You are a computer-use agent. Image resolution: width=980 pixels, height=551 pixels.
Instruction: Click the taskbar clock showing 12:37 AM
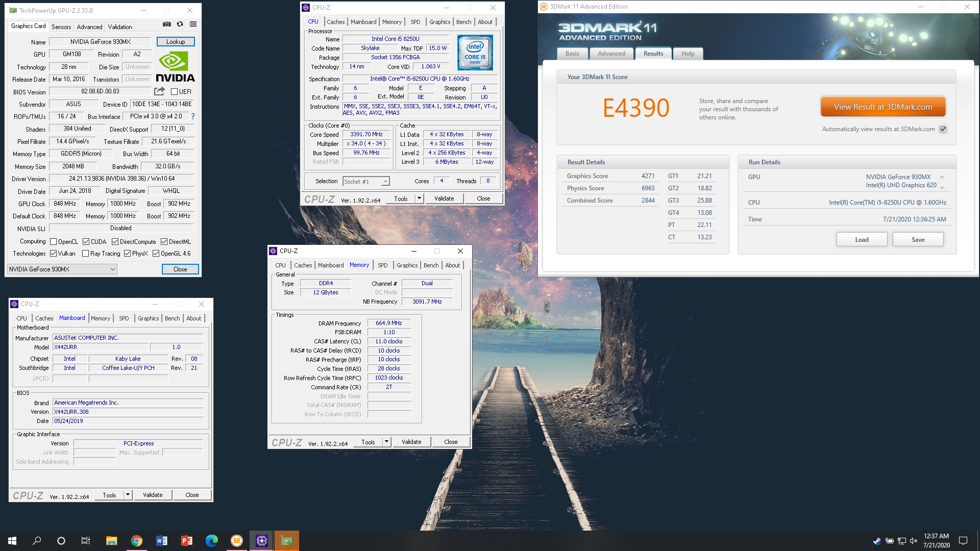[x=936, y=541]
